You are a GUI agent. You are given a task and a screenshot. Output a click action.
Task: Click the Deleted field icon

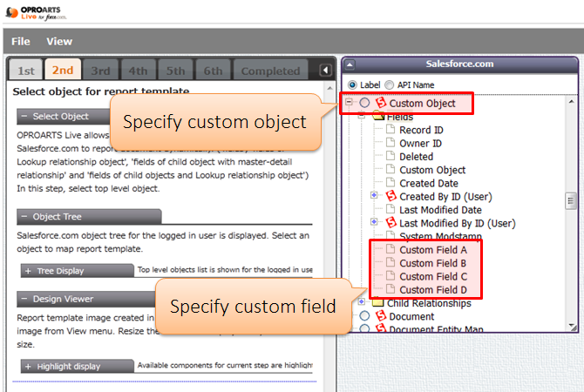pos(390,156)
